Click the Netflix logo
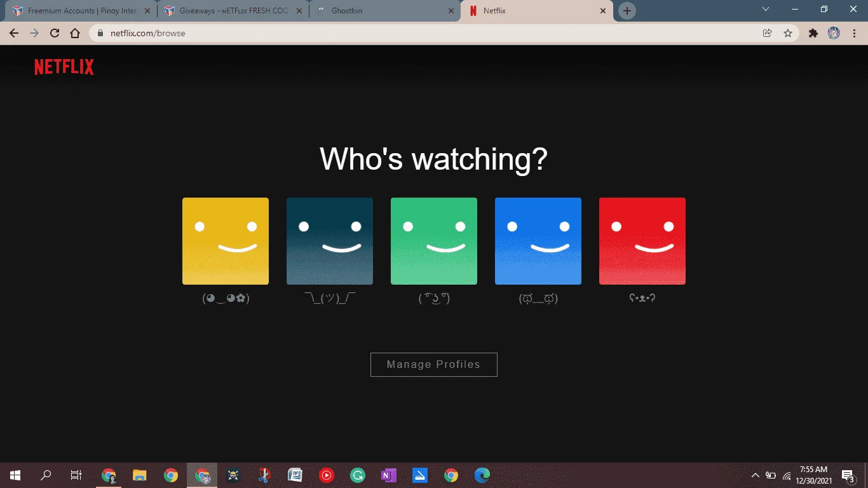 (64, 67)
